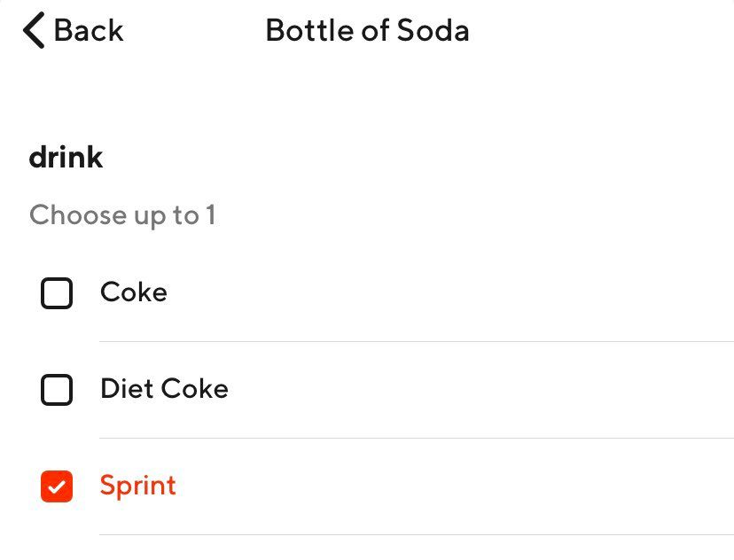Tap the white checkmark in the Sprint box
Screen dimensions: 734x560
tap(57, 487)
